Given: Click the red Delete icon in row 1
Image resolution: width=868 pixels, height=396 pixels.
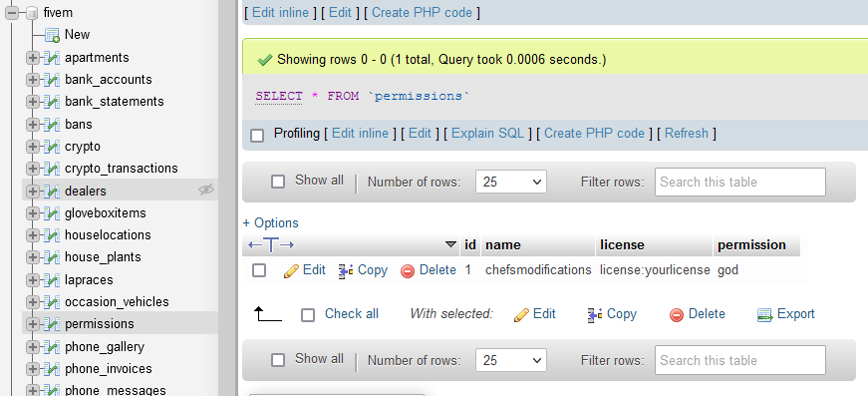Looking at the screenshot, I should tap(408, 271).
